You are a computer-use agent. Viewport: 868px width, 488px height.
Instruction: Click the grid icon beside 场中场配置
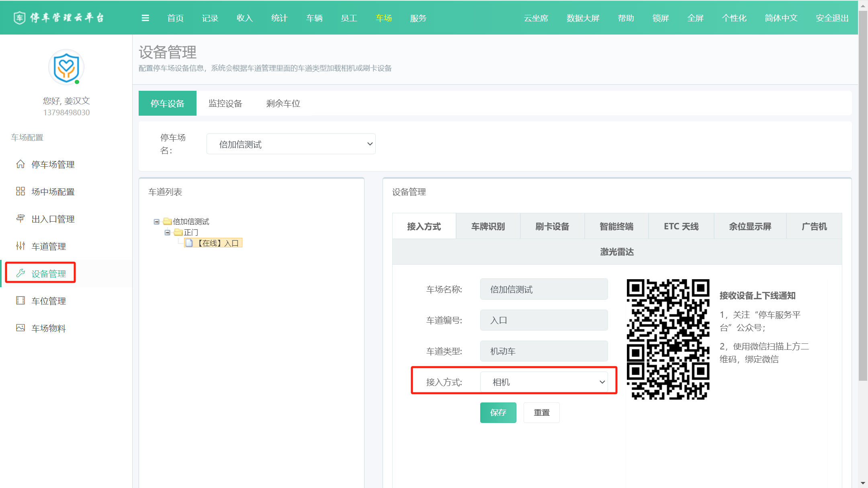click(20, 192)
